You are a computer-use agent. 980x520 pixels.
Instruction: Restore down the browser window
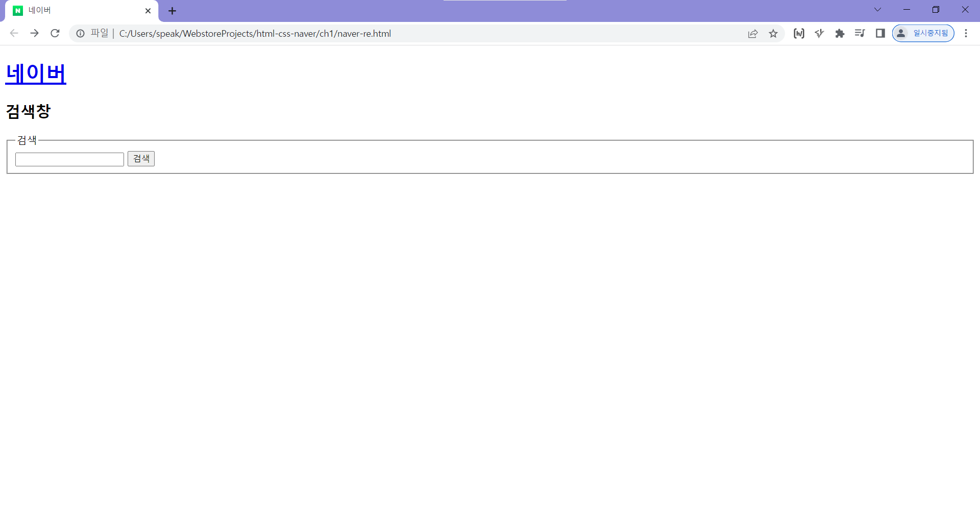coord(936,10)
